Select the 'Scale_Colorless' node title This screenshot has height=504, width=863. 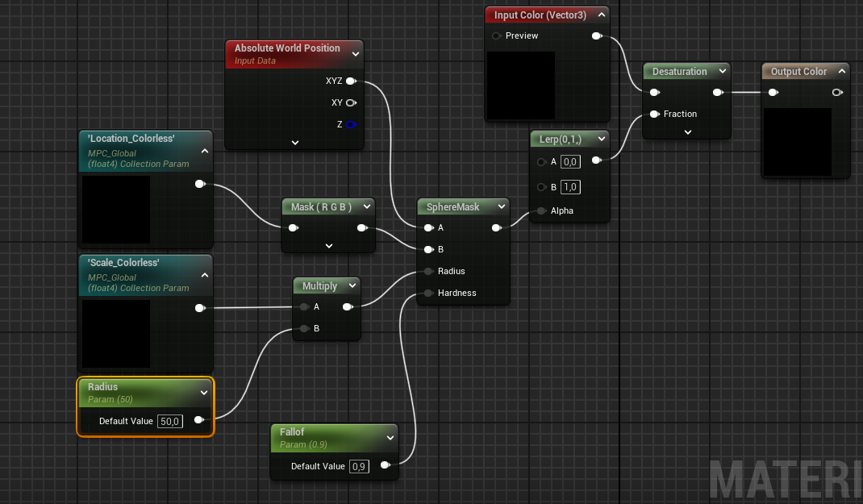123,263
